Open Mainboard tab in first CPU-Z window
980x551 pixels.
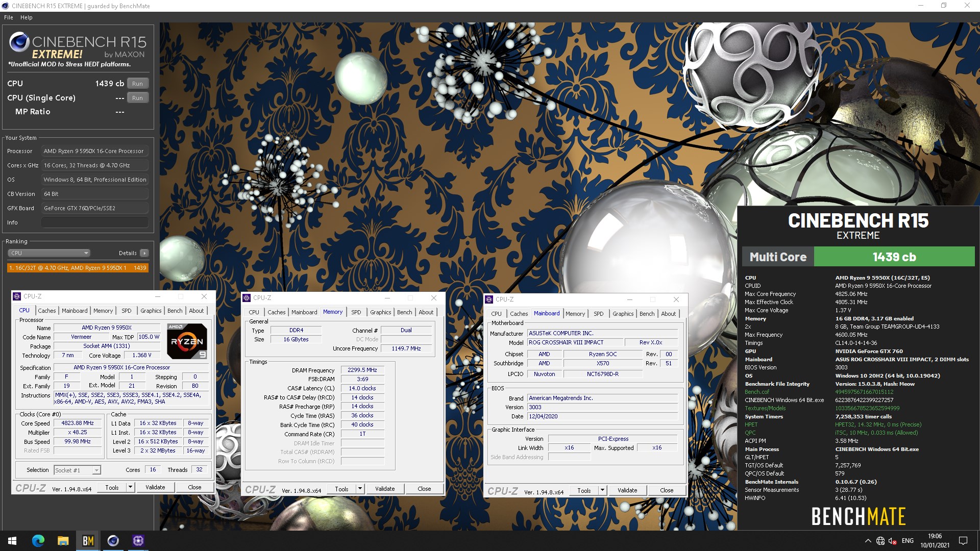coord(75,311)
